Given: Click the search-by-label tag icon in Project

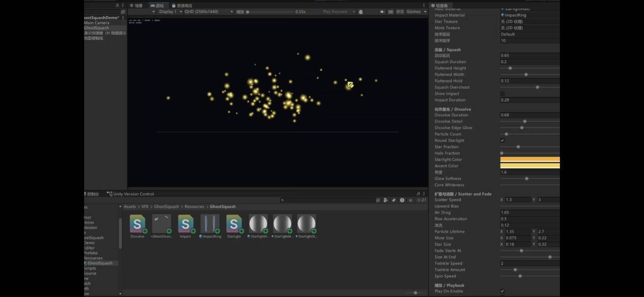Looking at the screenshot, I should 394,200.
